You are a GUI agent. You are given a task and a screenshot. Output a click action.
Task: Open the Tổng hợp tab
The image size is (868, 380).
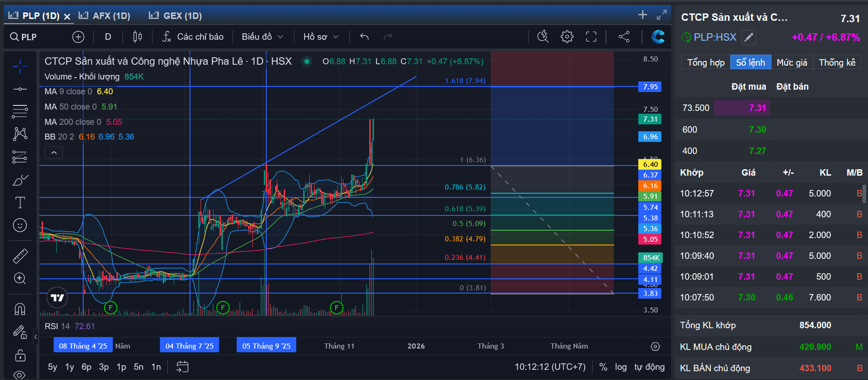point(706,62)
